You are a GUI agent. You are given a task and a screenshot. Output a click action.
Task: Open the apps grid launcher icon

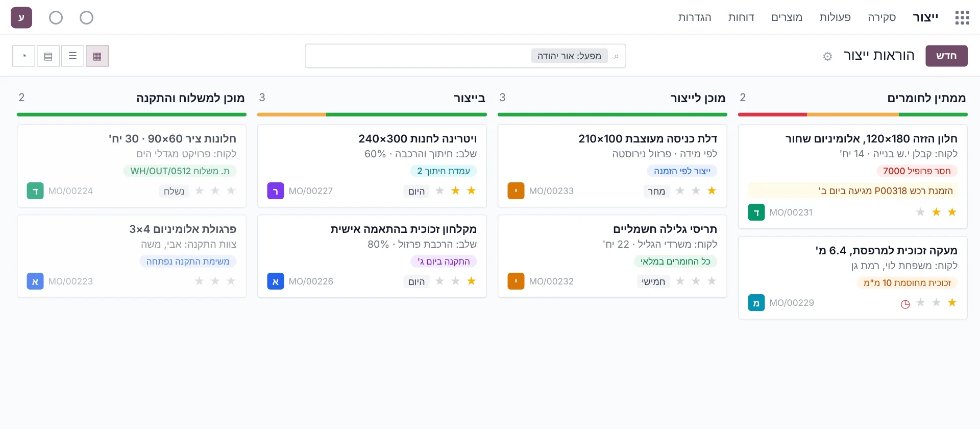(962, 17)
